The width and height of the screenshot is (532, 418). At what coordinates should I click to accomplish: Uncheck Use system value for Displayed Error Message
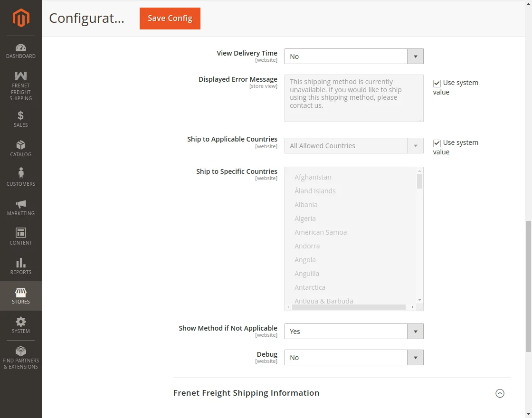pyautogui.click(x=437, y=83)
